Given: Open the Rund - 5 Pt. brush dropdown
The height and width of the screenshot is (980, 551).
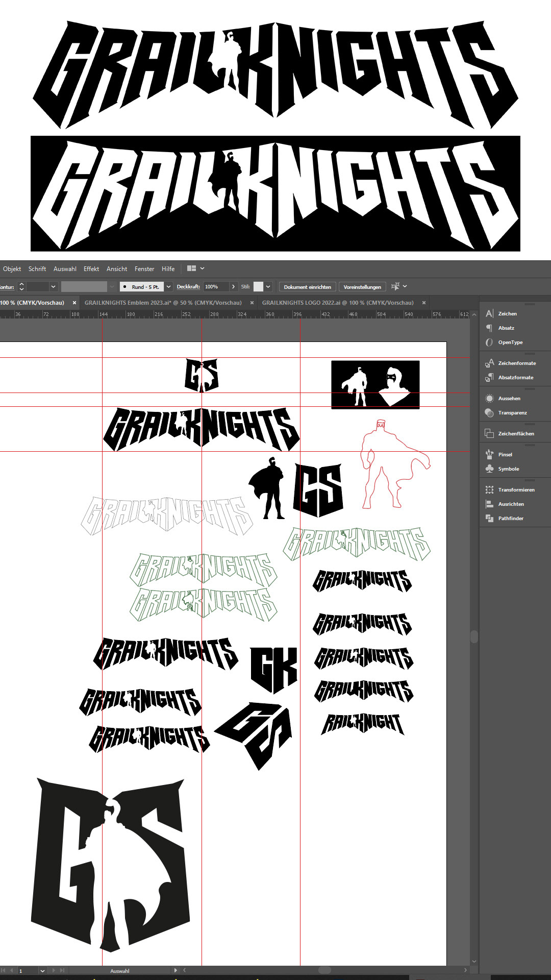Looking at the screenshot, I should click(x=168, y=287).
